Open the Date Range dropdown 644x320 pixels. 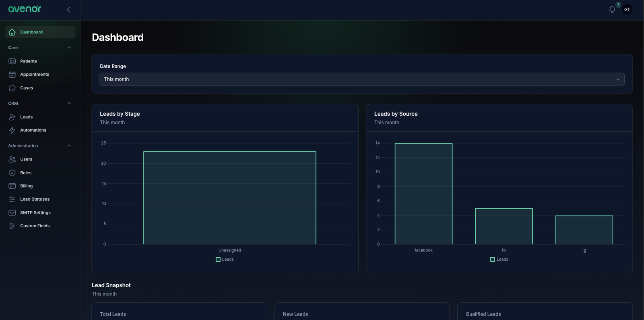(x=362, y=79)
